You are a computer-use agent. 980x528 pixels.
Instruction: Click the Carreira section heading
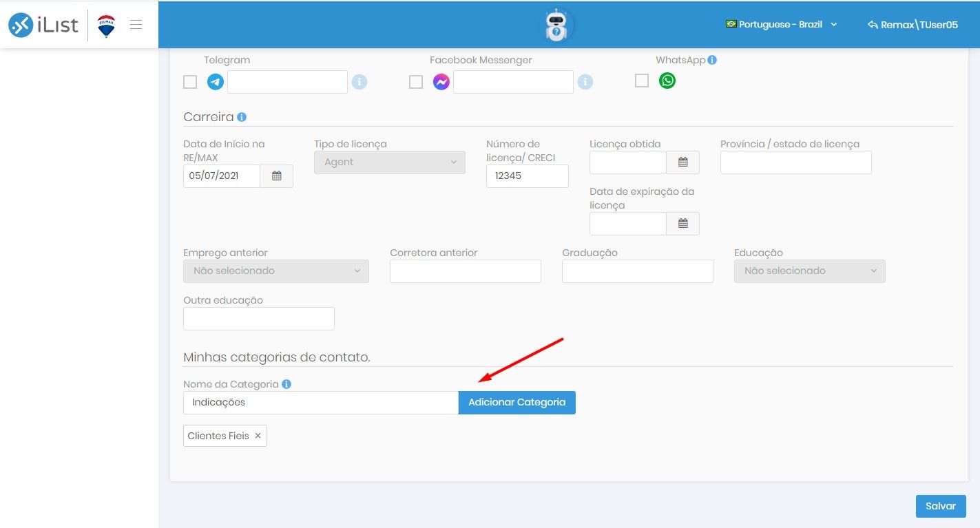pos(209,117)
